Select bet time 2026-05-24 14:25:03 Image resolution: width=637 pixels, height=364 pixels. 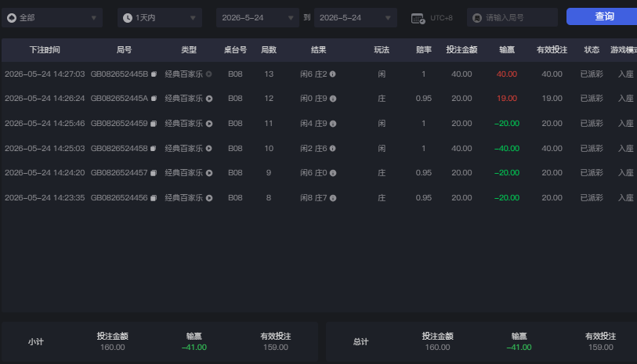point(45,149)
